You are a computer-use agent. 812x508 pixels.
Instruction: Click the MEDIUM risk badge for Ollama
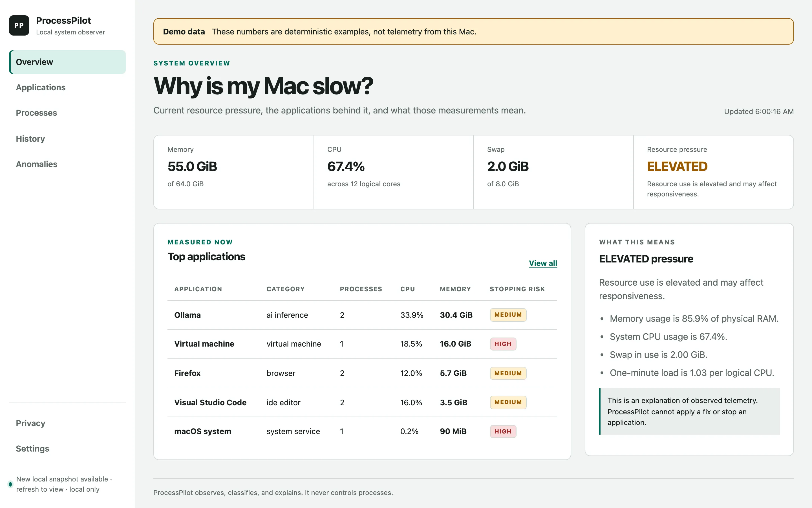[508, 315]
